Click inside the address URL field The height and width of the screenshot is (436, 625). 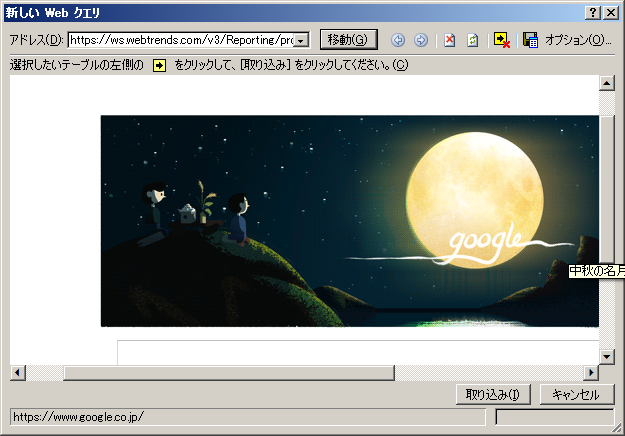click(180, 40)
